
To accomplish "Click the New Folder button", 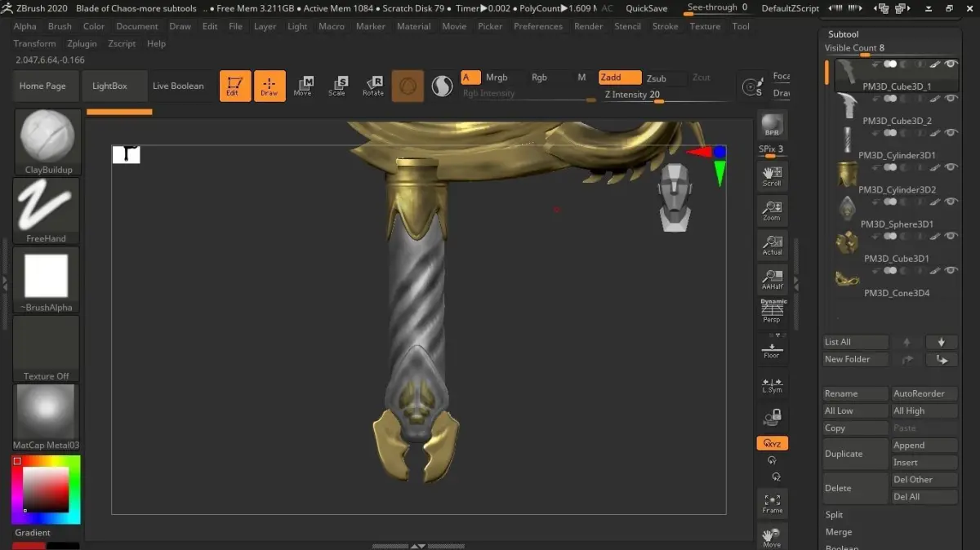I will coord(855,359).
